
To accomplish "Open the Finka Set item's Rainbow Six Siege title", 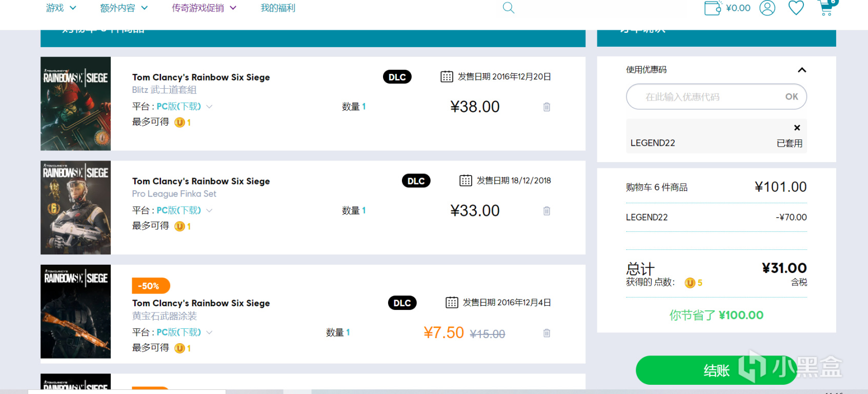I will (201, 181).
